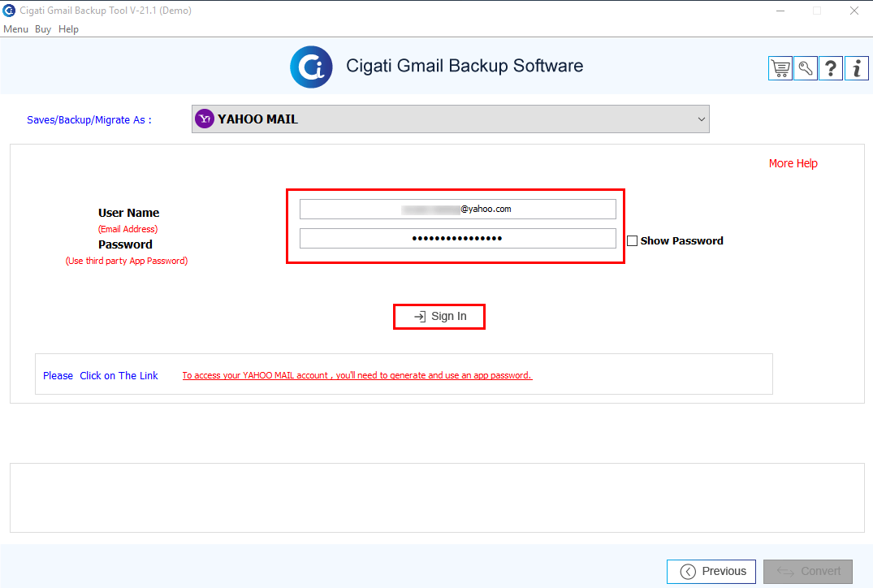This screenshot has height=588, width=873.
Task: Click the Cigati logo in the header
Action: (311, 67)
